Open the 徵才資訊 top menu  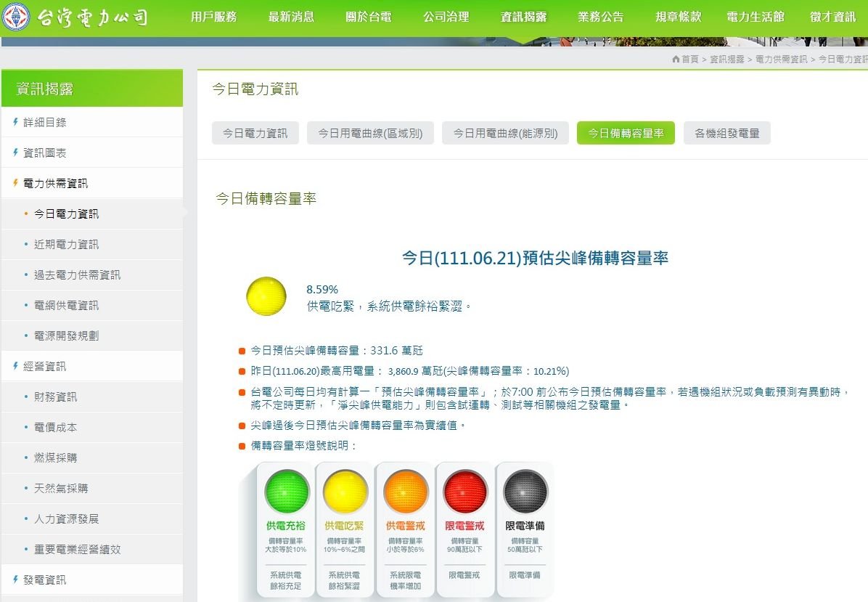[833, 17]
